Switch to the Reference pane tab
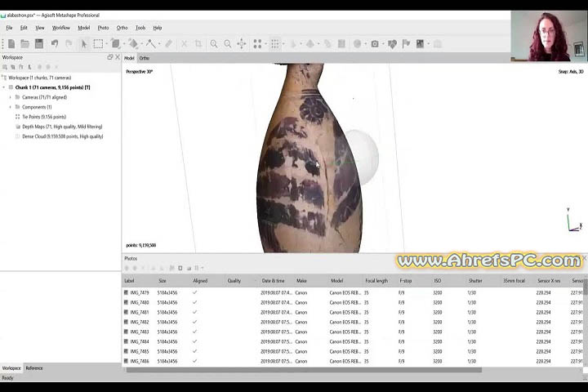Viewport: 588px width, 392px height. [x=34, y=368]
